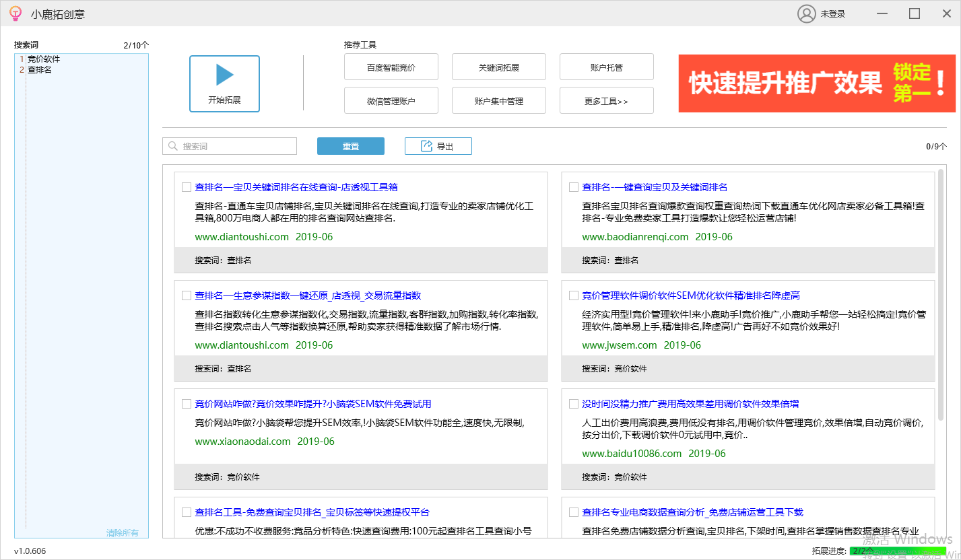Open login via 未登录 text

[x=832, y=13]
